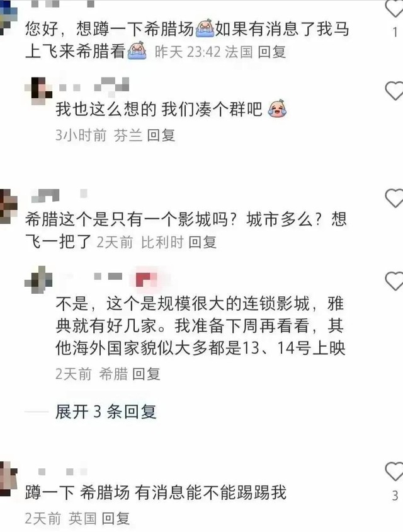Open Belgium commenter's avatar
Screen dimensions: 403x532
tap(8, 206)
